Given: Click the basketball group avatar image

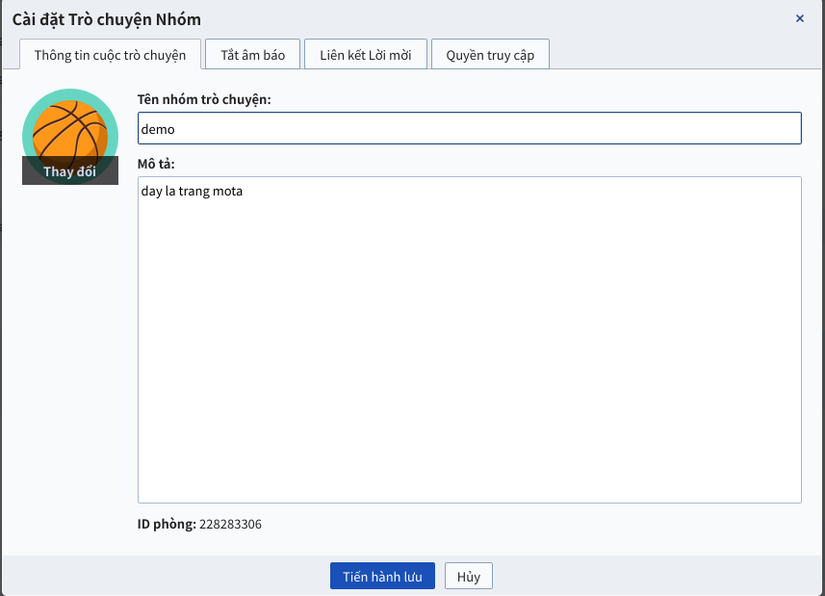Looking at the screenshot, I should coord(70,125).
